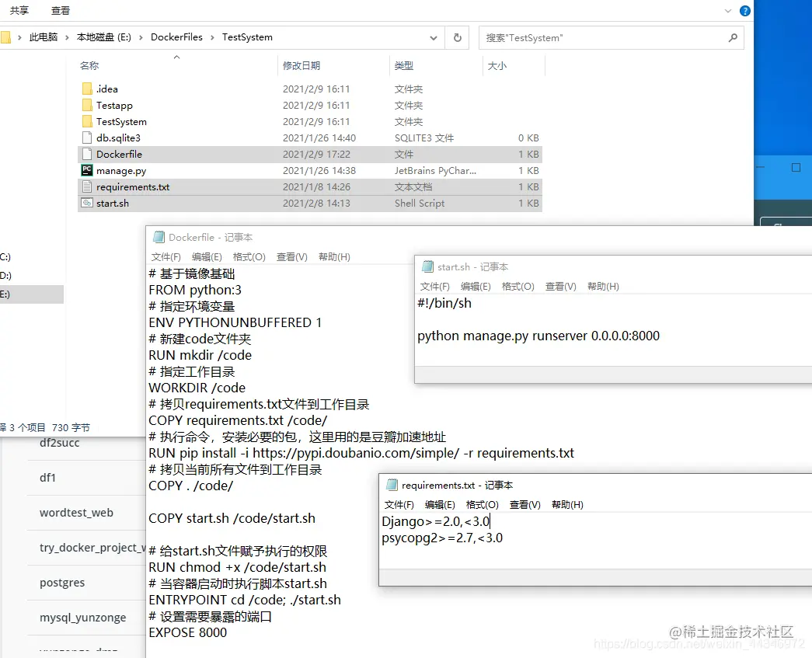Click the requirements.txt document icon in the list

point(87,187)
